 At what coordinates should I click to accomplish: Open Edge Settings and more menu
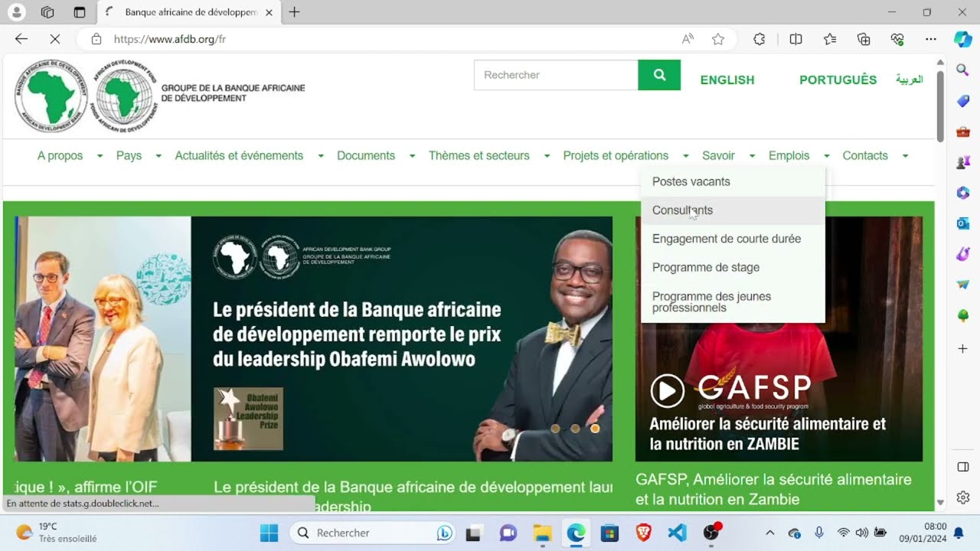click(931, 39)
